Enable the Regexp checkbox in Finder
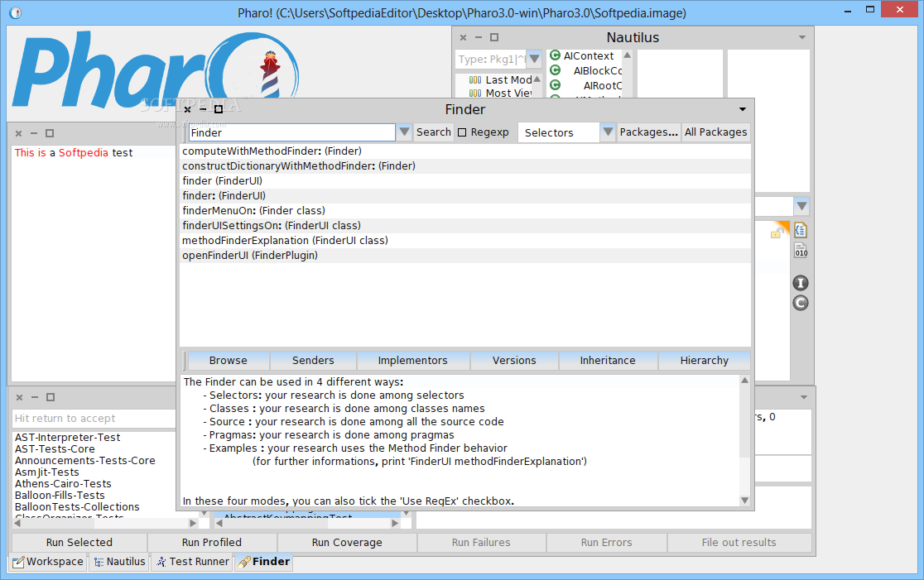 tap(462, 132)
